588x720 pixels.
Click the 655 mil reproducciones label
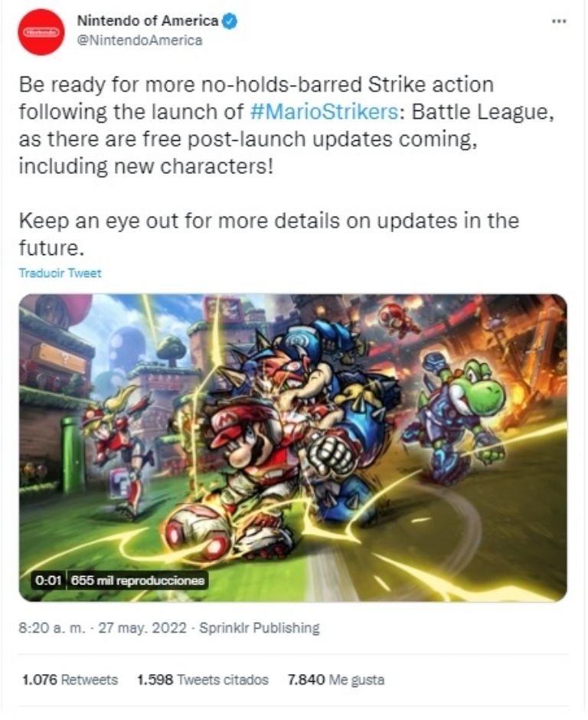coord(138,581)
